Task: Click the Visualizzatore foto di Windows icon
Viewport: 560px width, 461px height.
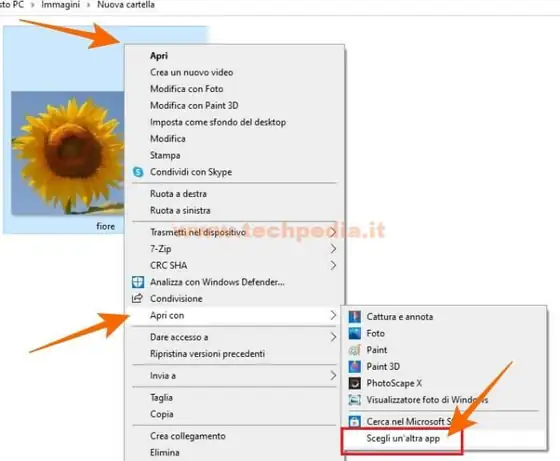Action: (x=354, y=400)
